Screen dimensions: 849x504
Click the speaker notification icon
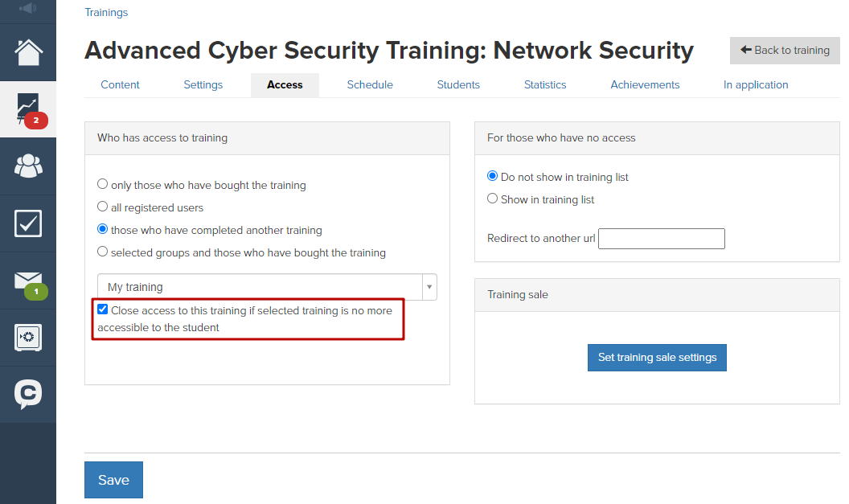click(x=27, y=8)
